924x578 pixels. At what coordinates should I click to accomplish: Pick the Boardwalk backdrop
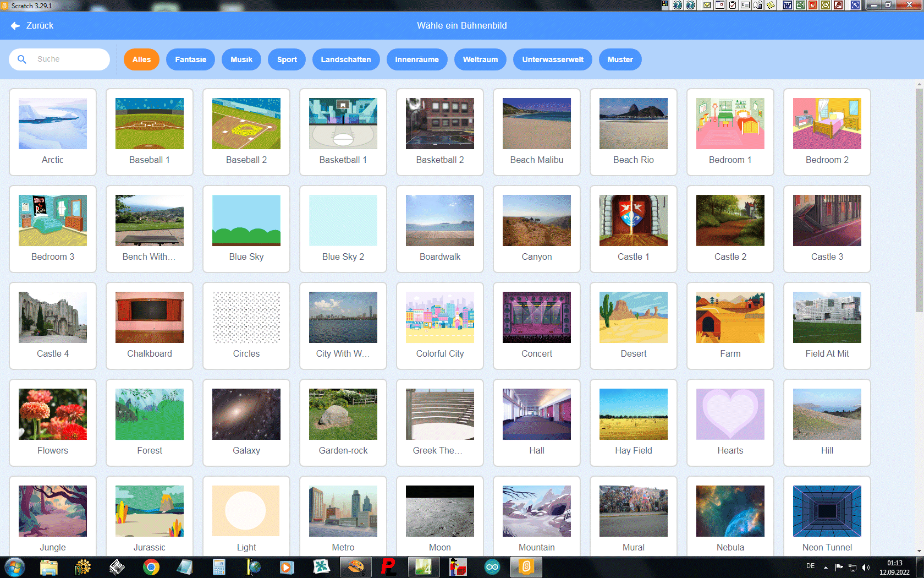click(440, 229)
